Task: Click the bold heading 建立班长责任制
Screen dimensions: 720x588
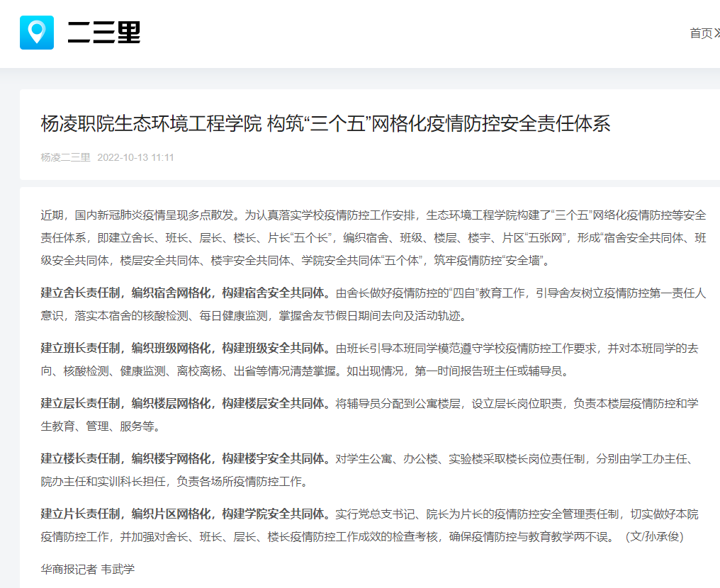Action: (x=82, y=349)
